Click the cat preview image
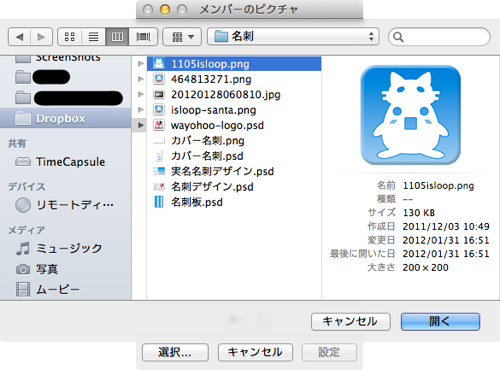This screenshot has height=370, width=500. coord(411,115)
